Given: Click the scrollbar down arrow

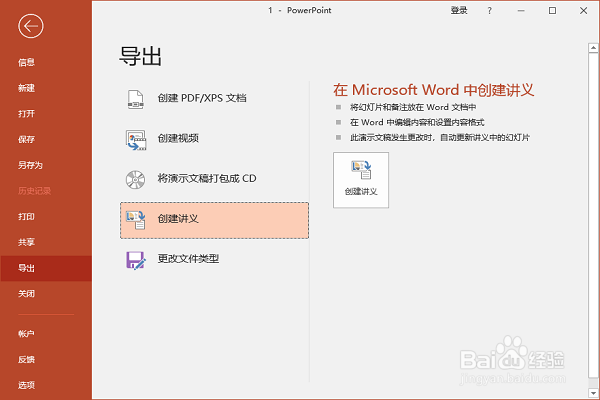Looking at the screenshot, I should [593, 393].
